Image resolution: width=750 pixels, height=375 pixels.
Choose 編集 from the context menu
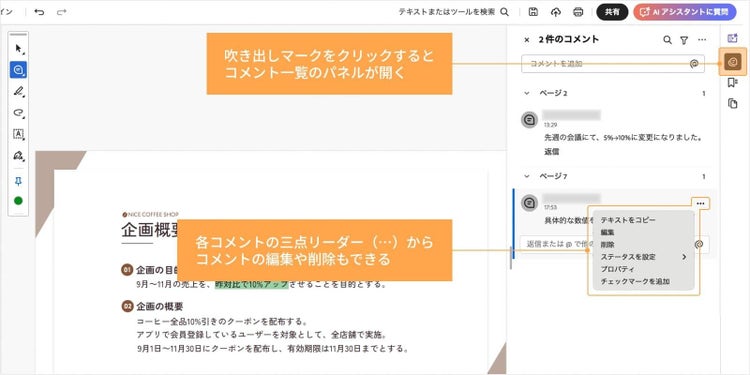tap(607, 232)
